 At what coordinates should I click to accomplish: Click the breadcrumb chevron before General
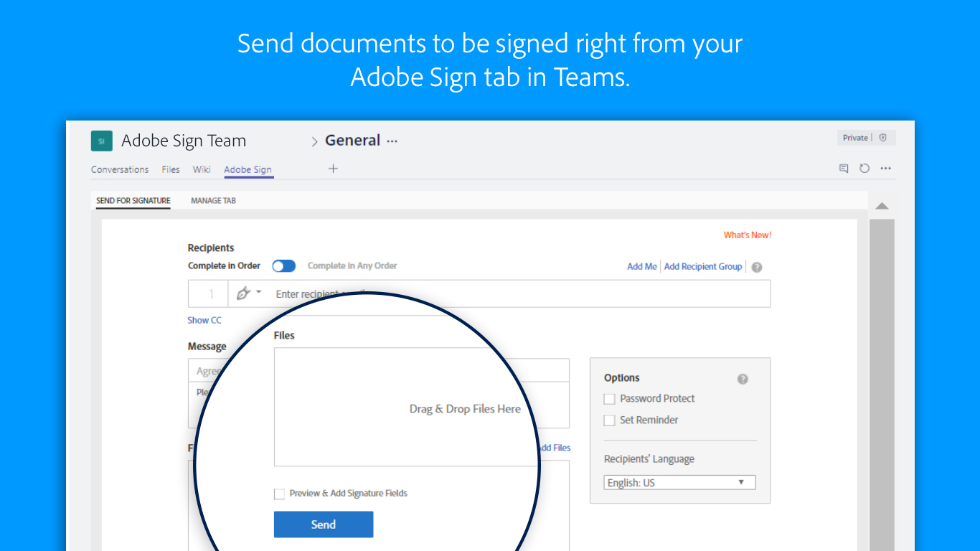click(x=314, y=142)
